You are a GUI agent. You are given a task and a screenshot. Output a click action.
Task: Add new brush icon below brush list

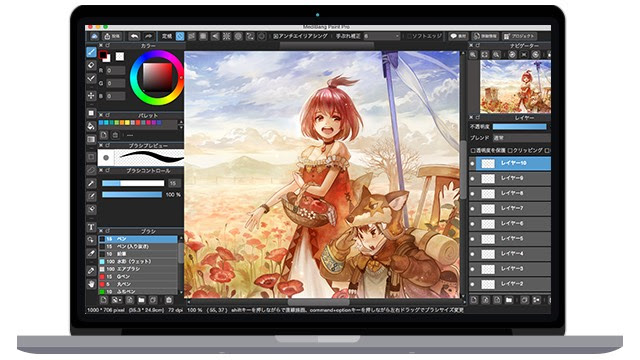point(104,300)
